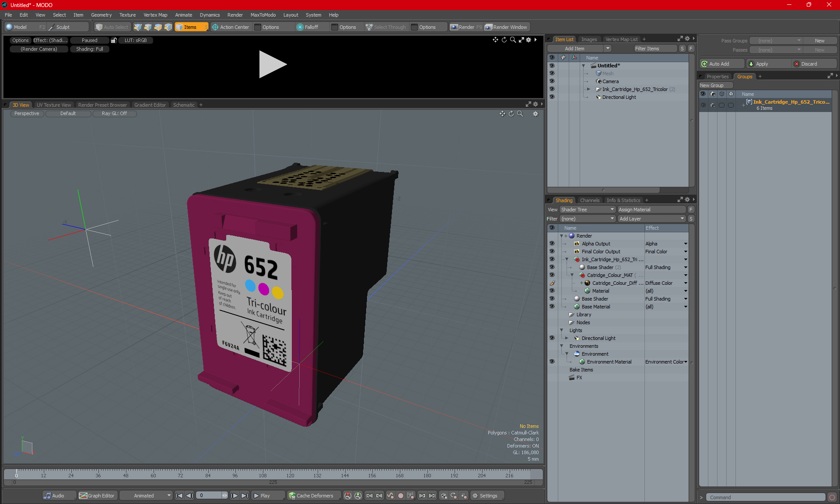This screenshot has height=504, width=840.
Task: Collapse Untitled* scene in Item List
Action: click(583, 66)
